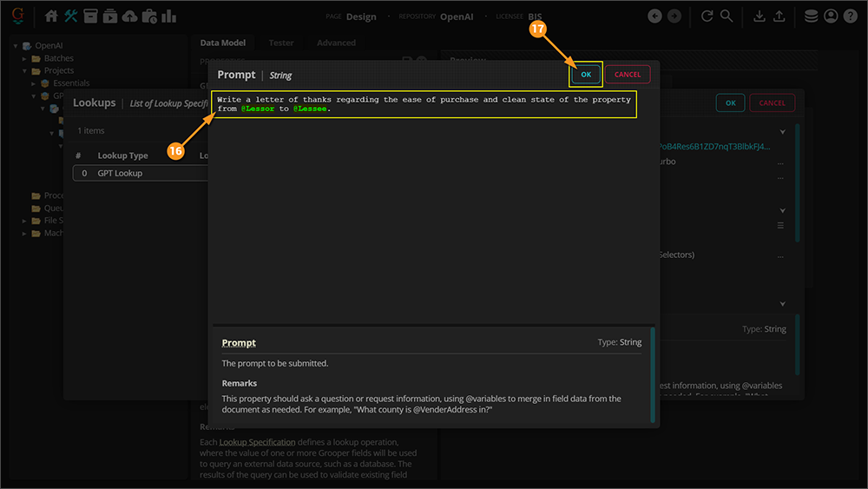The height and width of the screenshot is (489, 868).
Task: Expand the File Store tree node arrow
Action: pos(24,221)
